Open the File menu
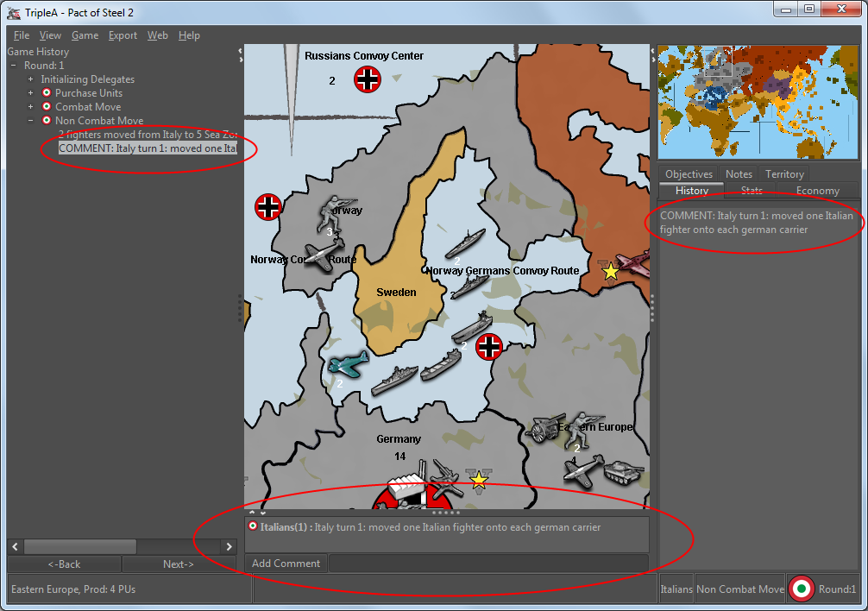This screenshot has width=868, height=611. point(22,35)
